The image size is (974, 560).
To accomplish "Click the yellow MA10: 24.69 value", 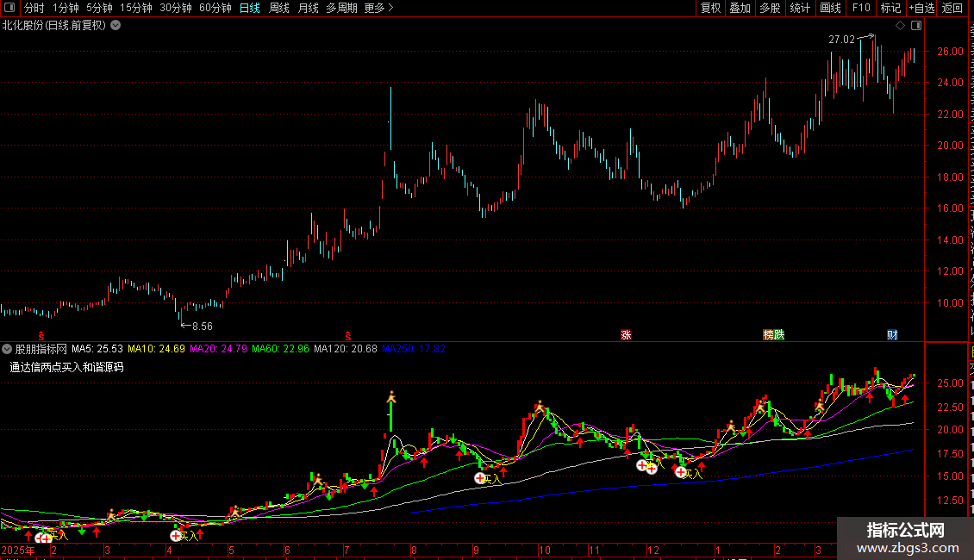I will click(x=157, y=349).
